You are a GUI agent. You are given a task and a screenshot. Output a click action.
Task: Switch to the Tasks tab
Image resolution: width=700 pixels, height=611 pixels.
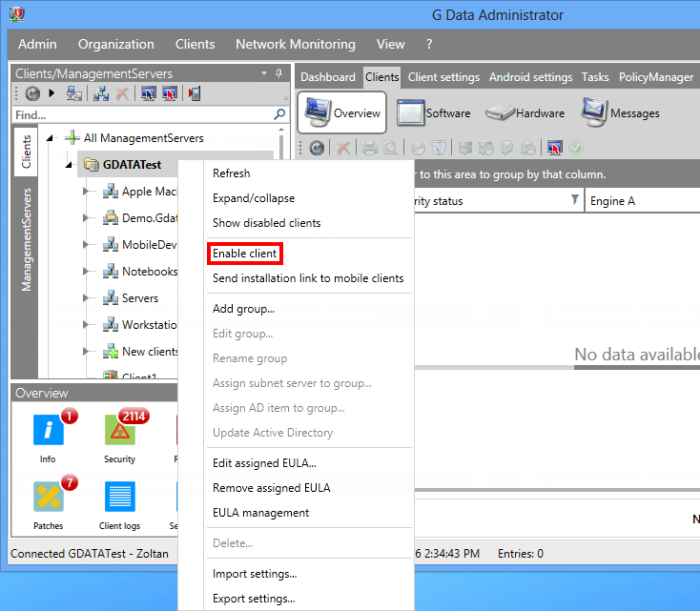point(595,77)
